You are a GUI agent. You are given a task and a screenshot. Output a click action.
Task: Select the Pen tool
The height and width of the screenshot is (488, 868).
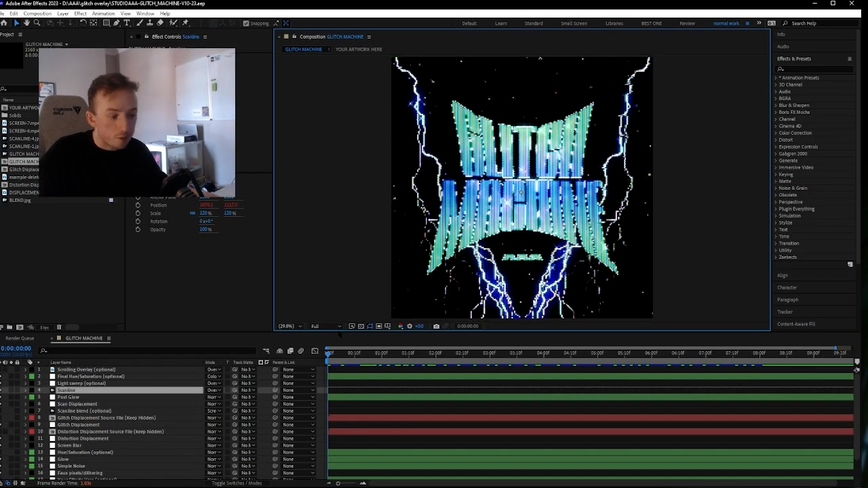pos(116,23)
